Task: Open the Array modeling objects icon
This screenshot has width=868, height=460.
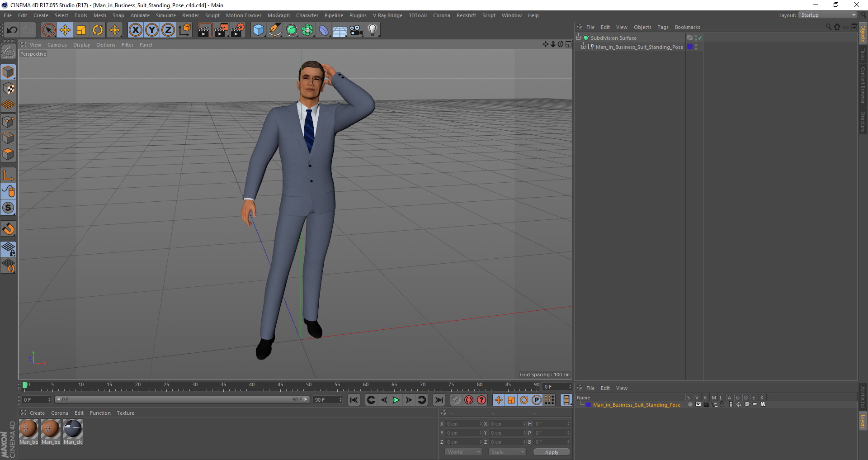Action: pos(308,30)
